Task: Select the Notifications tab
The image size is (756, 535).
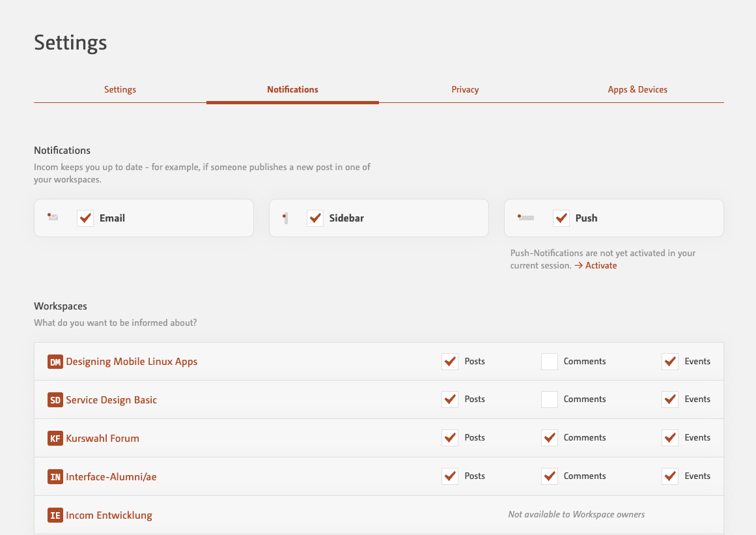Action: click(292, 90)
